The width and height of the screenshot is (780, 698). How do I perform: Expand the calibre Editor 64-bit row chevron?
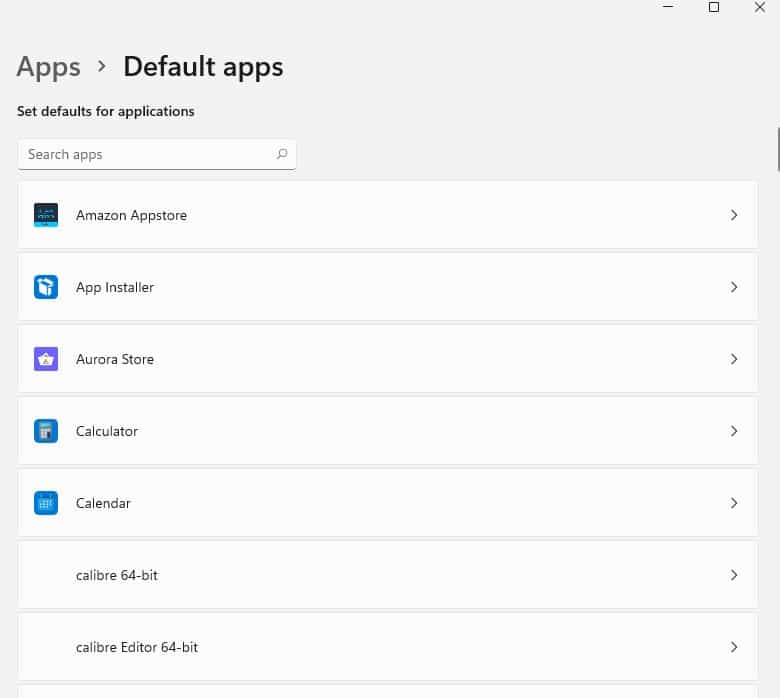coord(734,647)
